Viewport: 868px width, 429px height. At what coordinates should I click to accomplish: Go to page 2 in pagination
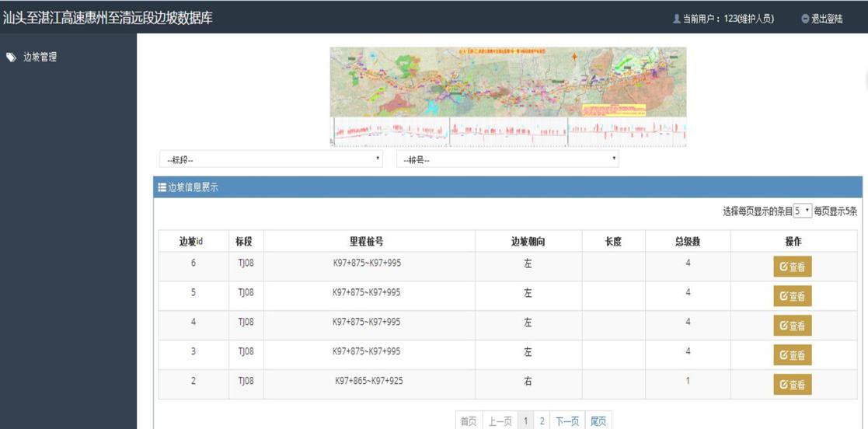[542, 421]
